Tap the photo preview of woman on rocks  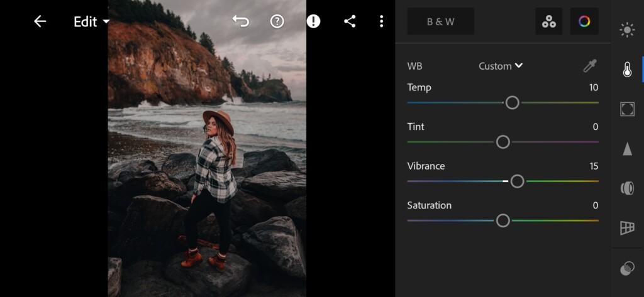pos(207,148)
